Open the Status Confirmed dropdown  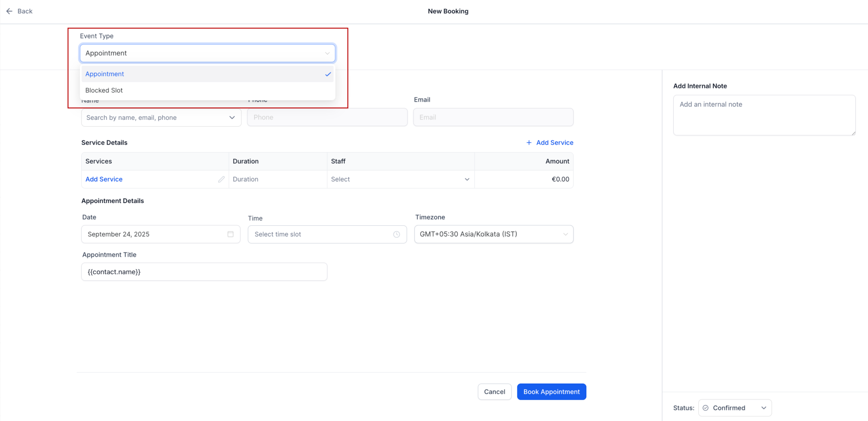coord(764,408)
